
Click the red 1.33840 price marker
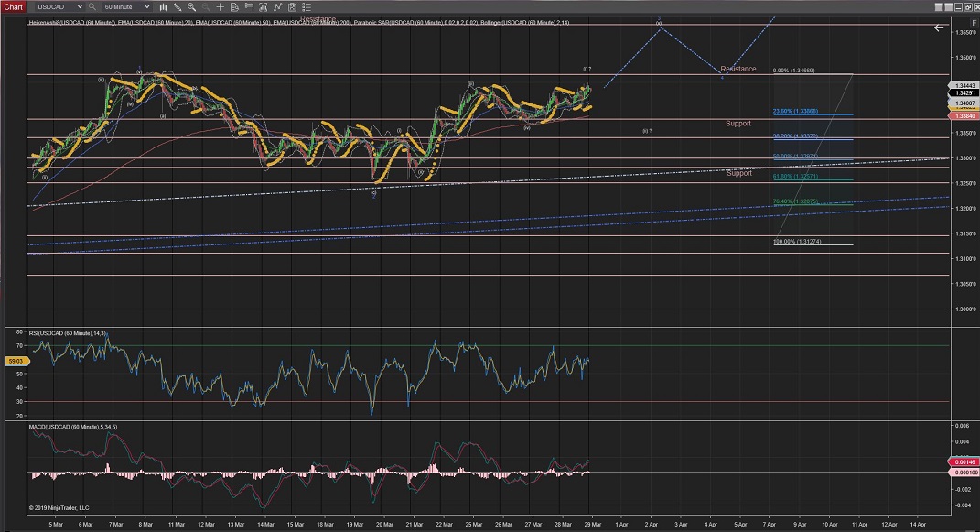coord(962,115)
